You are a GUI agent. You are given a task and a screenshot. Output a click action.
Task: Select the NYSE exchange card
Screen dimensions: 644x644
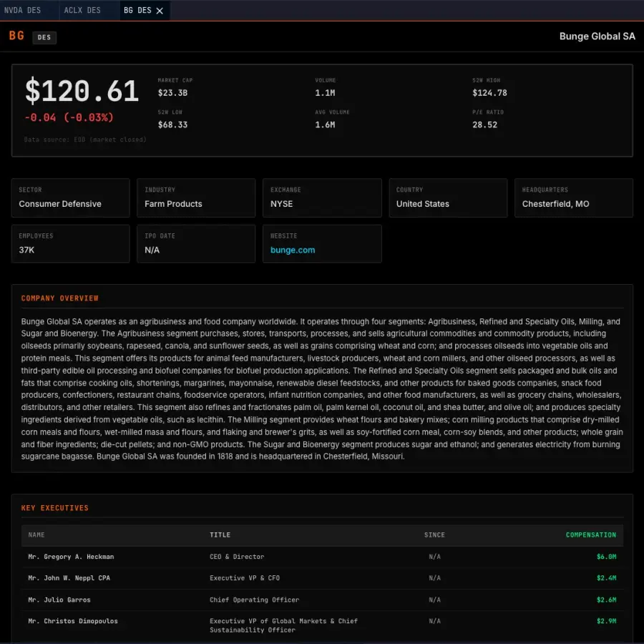pos(322,197)
